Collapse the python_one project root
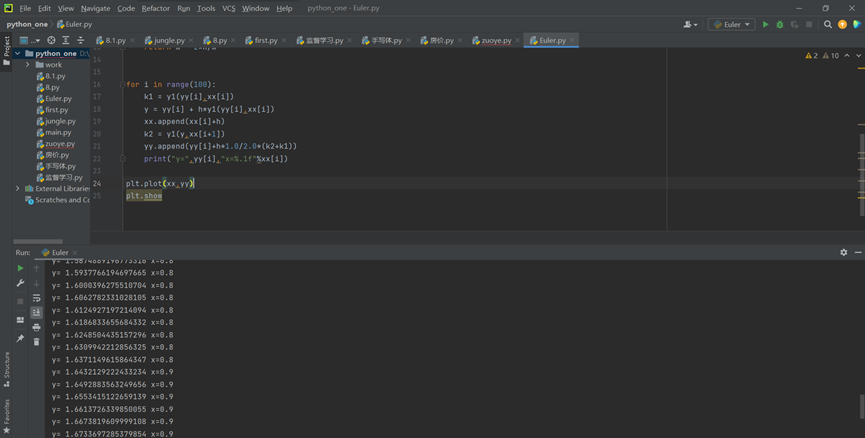865x438 pixels. pyautogui.click(x=18, y=54)
